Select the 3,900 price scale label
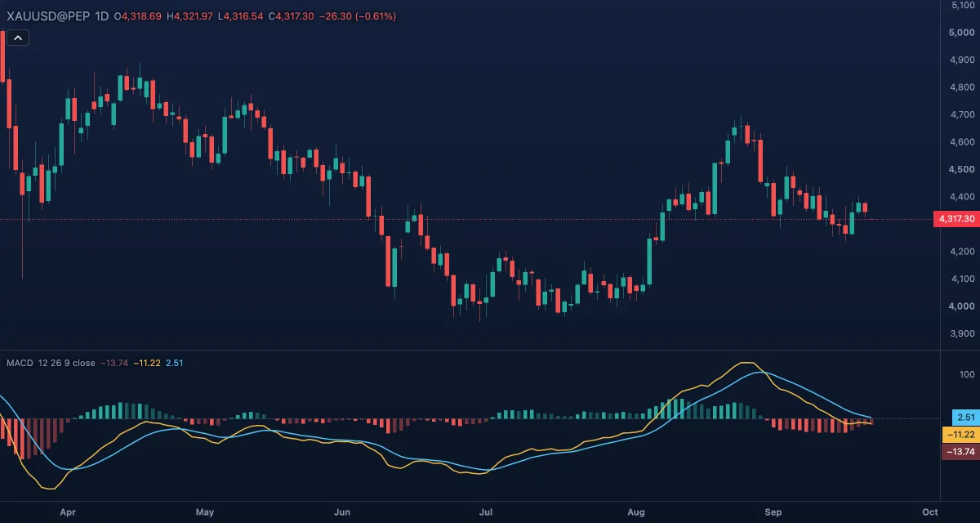The width and height of the screenshot is (980, 523). coord(963,333)
